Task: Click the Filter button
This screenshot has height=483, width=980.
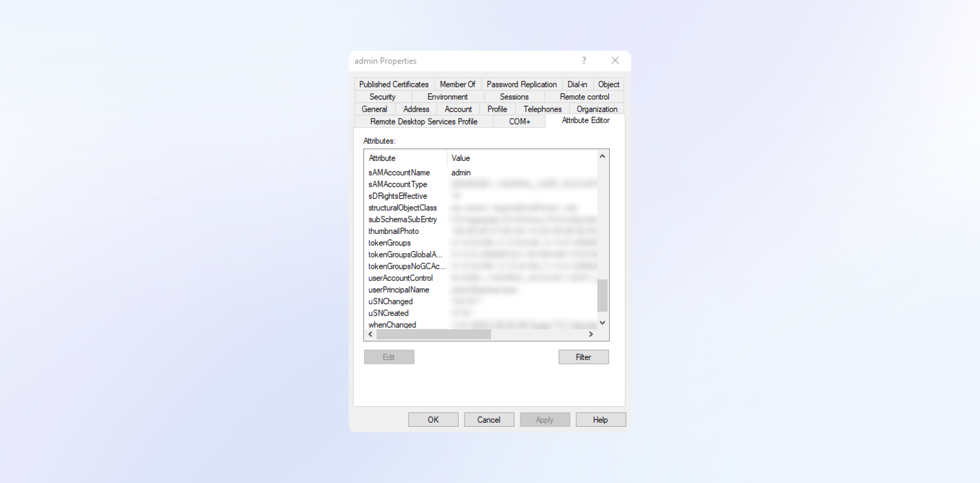Action: click(x=583, y=357)
